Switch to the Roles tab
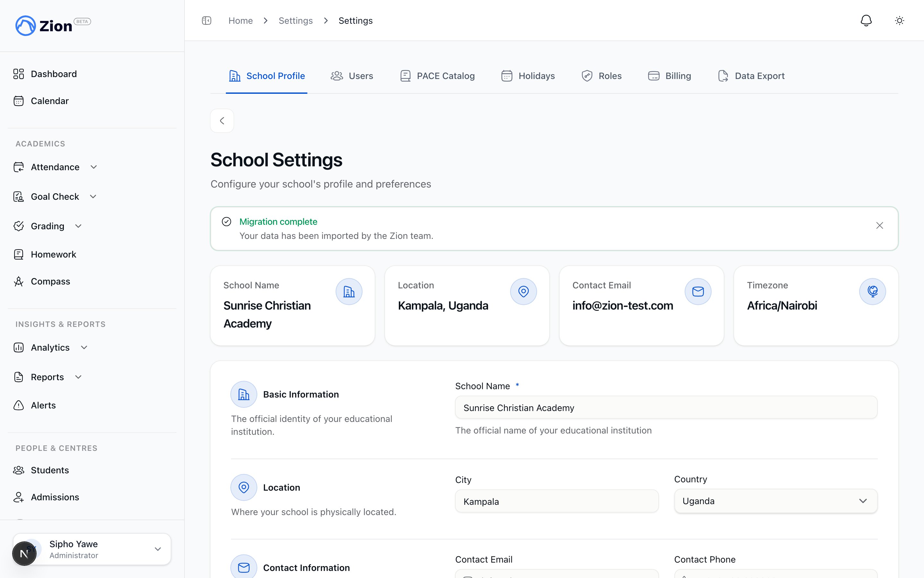The height and width of the screenshot is (578, 924). pyautogui.click(x=601, y=76)
